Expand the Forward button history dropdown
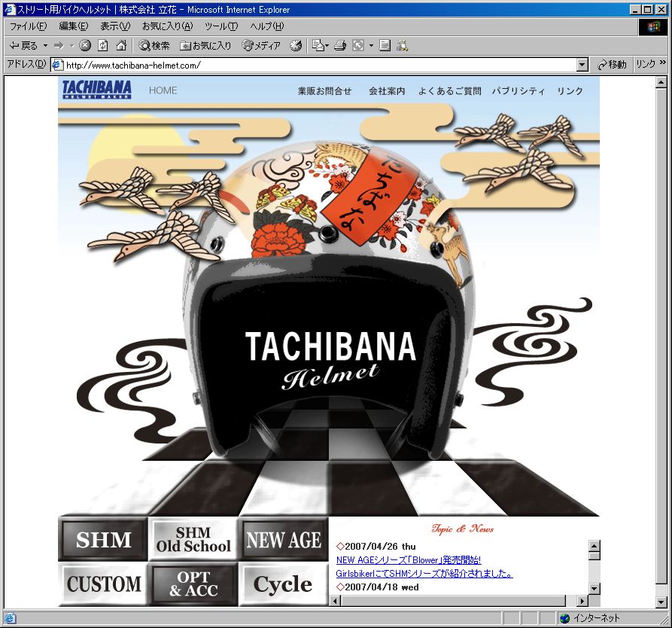The image size is (672, 628). pos(72,45)
